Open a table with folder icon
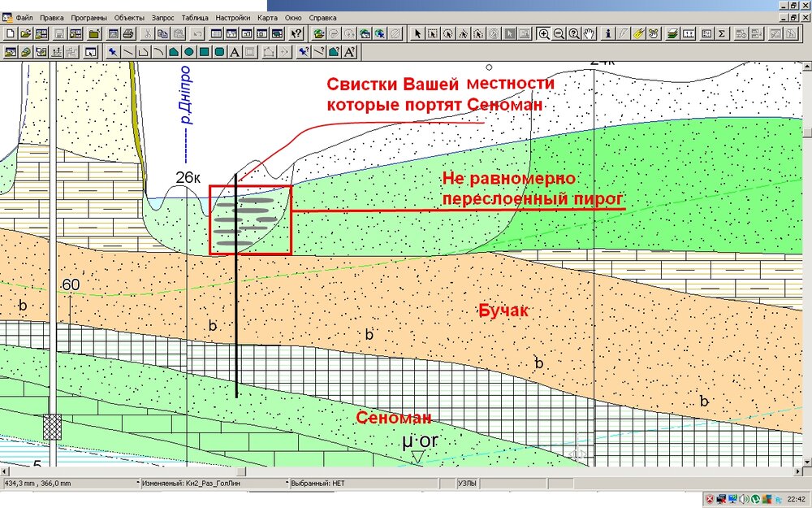Screen dimensions: 812x508 click(25, 34)
